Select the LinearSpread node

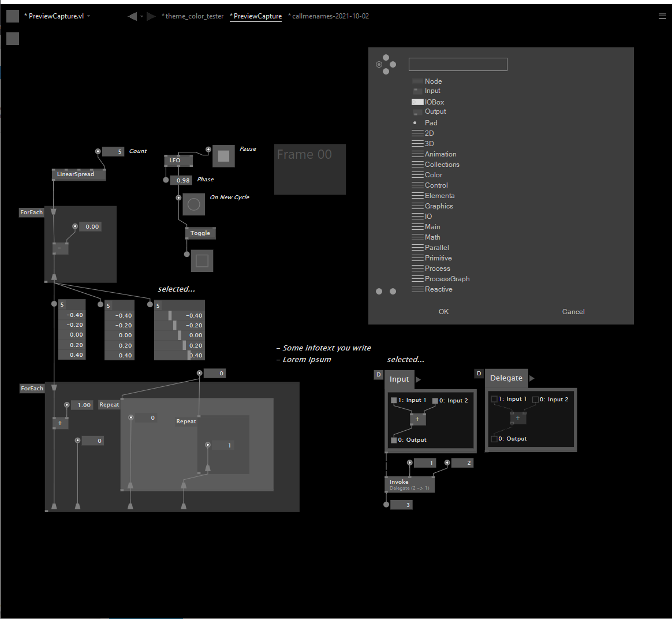click(79, 174)
